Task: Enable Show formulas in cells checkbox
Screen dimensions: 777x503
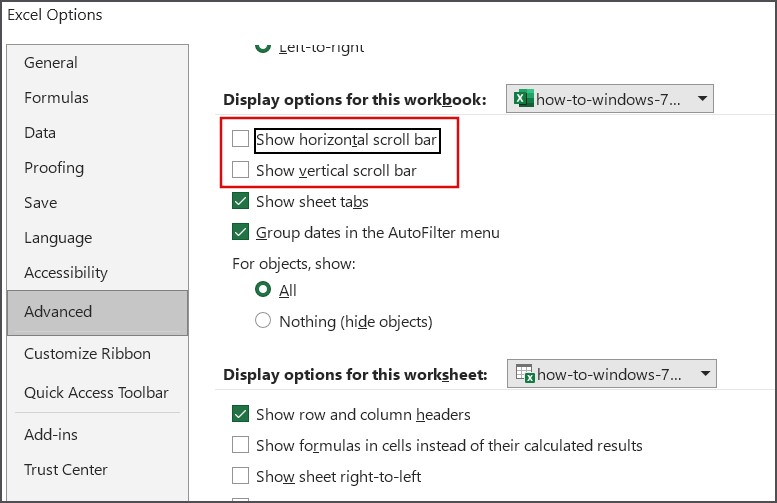Action: (x=240, y=444)
